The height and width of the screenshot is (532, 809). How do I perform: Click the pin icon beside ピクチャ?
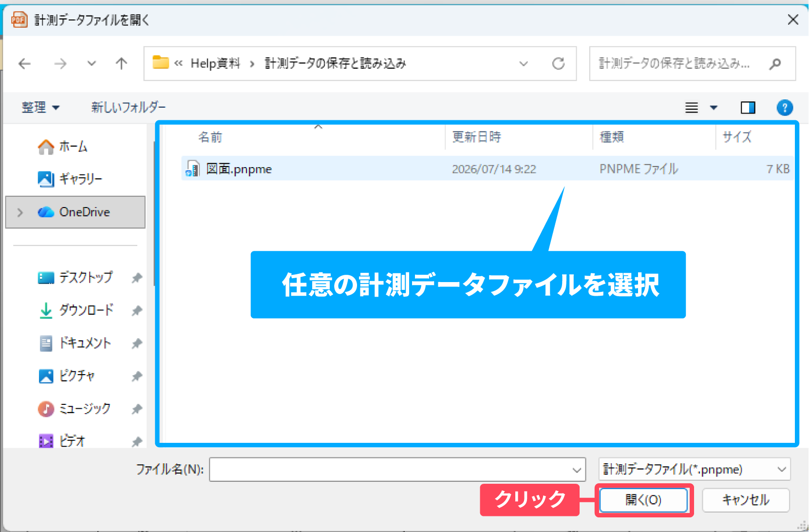pos(137,376)
